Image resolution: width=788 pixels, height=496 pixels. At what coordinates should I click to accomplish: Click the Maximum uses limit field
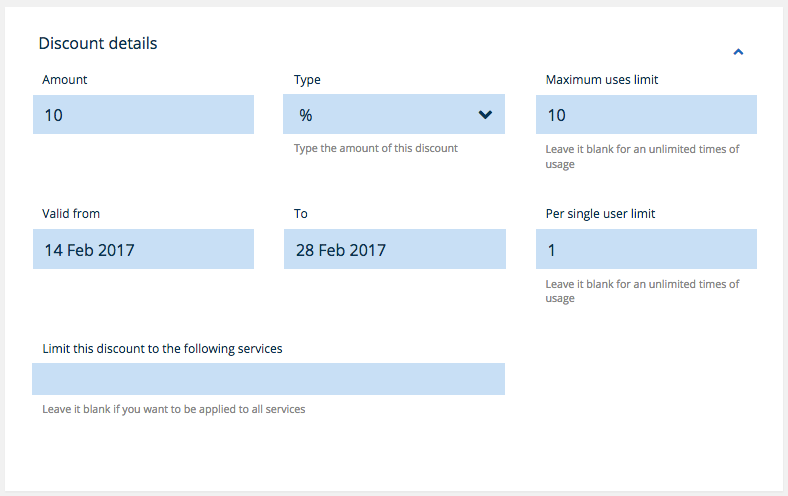click(646, 115)
